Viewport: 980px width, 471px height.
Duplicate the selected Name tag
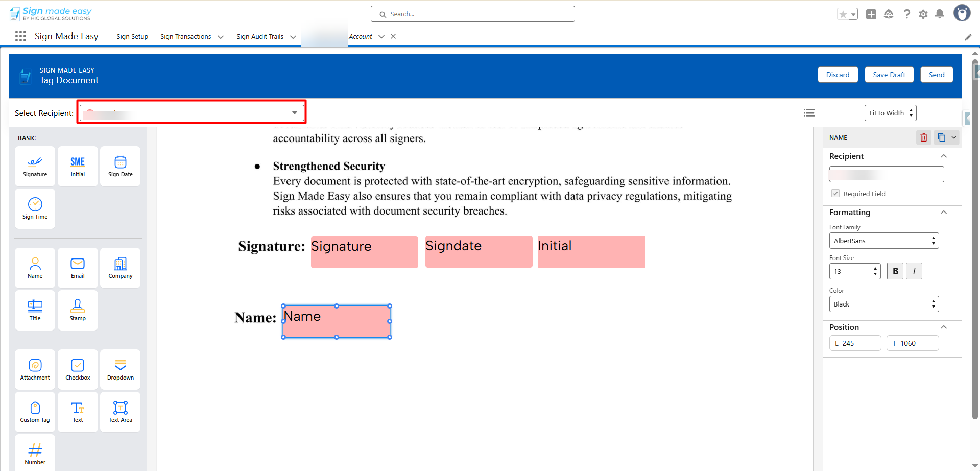pos(941,137)
